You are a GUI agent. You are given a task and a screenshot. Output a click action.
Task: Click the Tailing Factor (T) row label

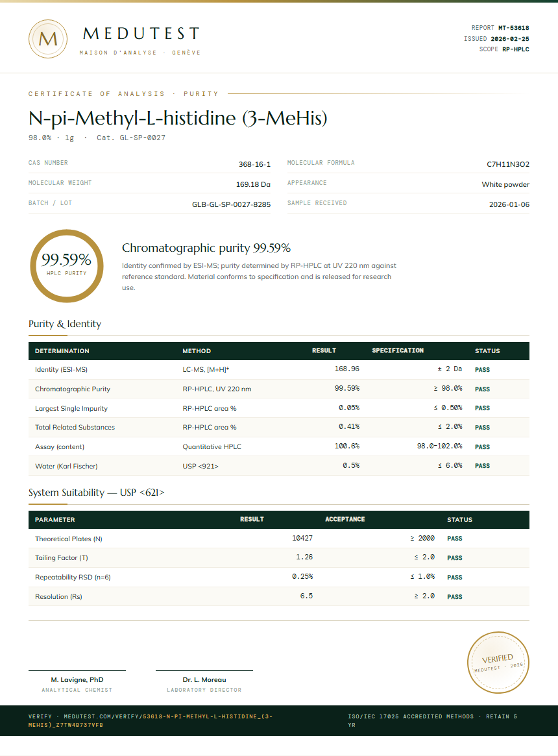coord(61,558)
